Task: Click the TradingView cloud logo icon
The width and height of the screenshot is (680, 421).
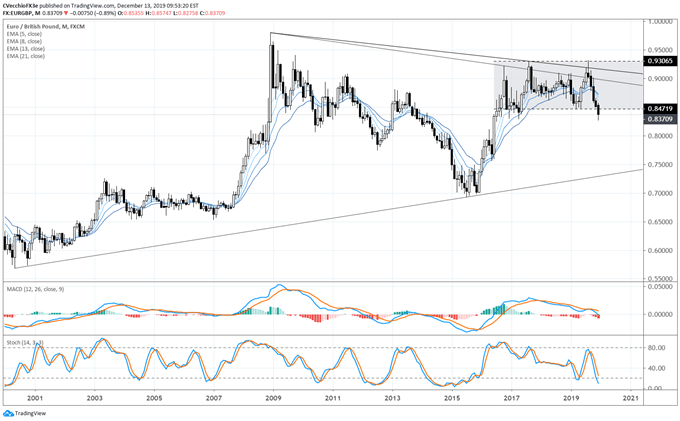Action: pyautogui.click(x=8, y=413)
